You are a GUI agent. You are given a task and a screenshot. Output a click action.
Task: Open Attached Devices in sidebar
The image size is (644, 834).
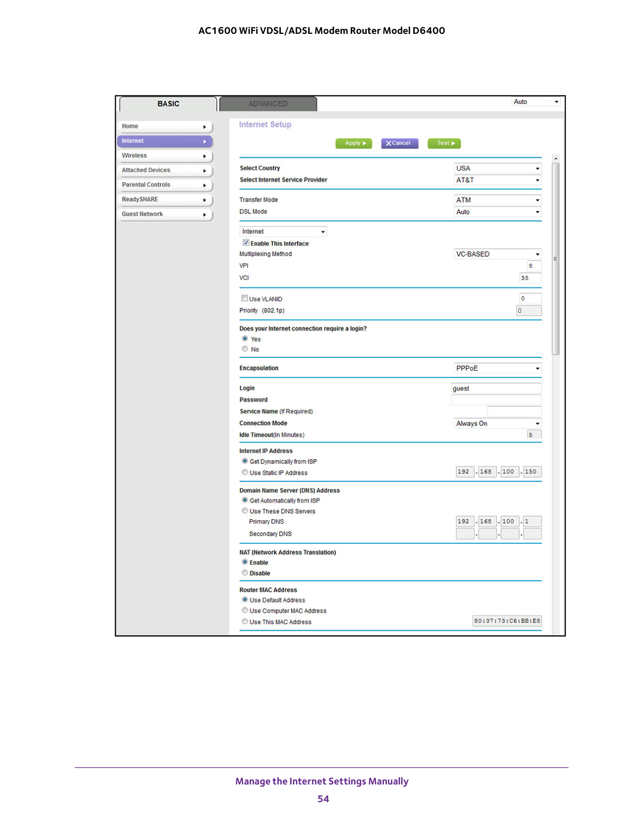coord(165,170)
